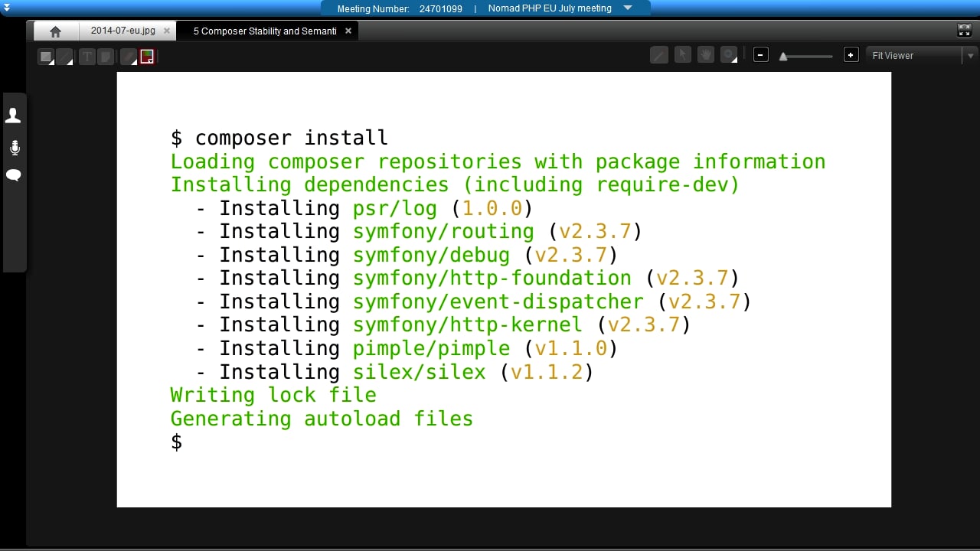
Task: Click the symfony/debug package name
Action: [x=431, y=256]
